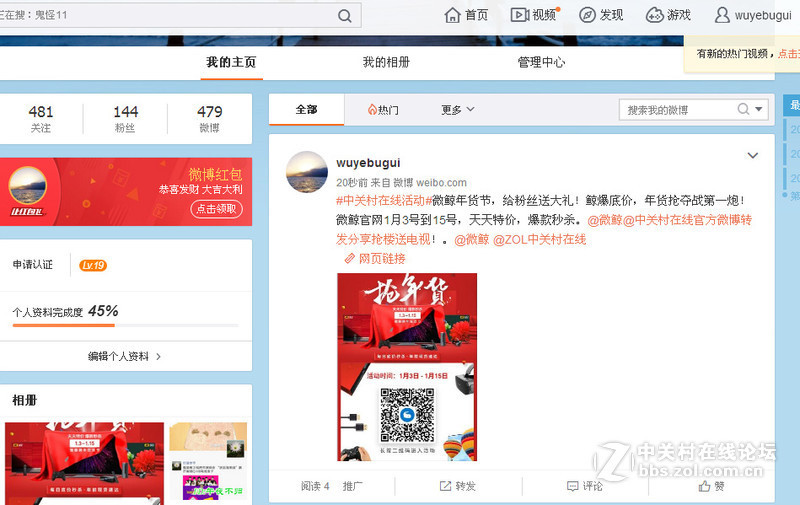This screenshot has width=800, height=505.
Task: Expand the post options chevron
Action: coord(753,155)
